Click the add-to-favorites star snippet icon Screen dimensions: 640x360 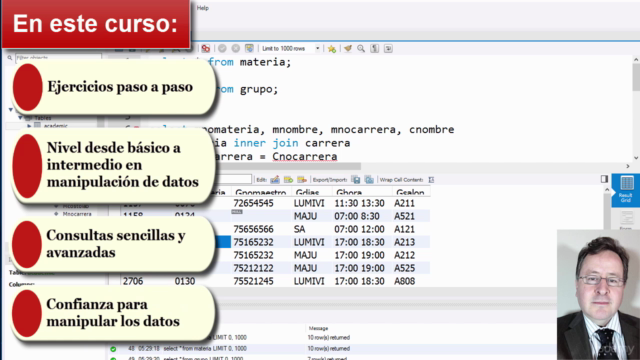coord(331,49)
